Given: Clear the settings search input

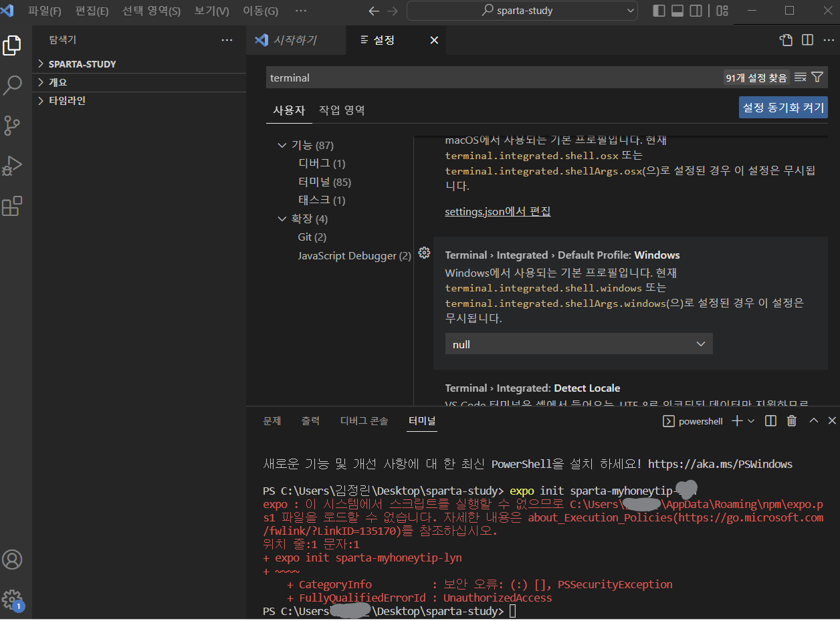Looking at the screenshot, I should coord(800,78).
